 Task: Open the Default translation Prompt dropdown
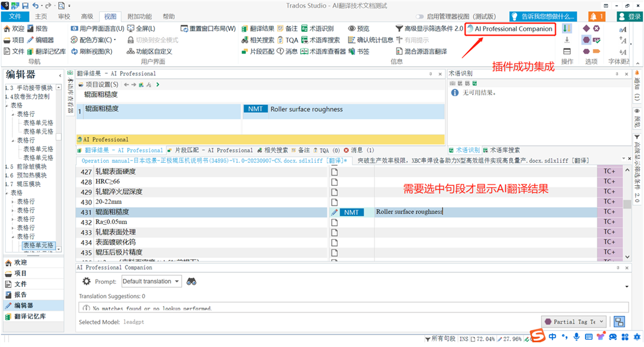151,281
